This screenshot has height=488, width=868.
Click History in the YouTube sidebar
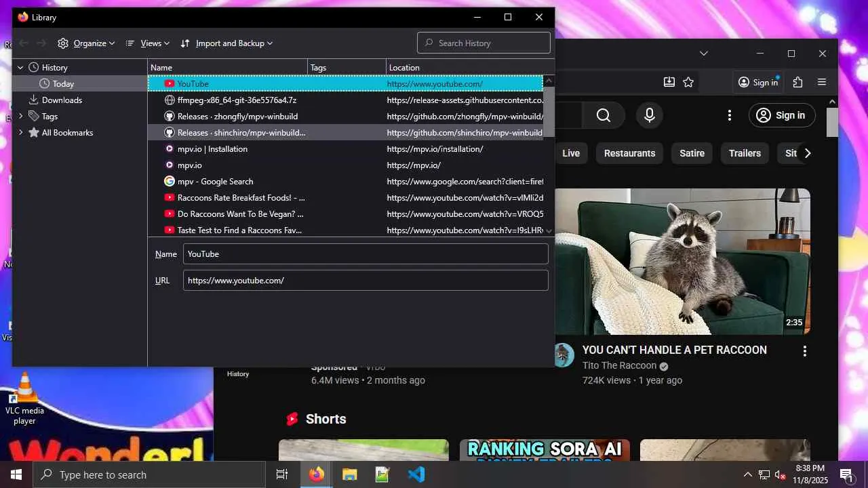click(x=238, y=374)
